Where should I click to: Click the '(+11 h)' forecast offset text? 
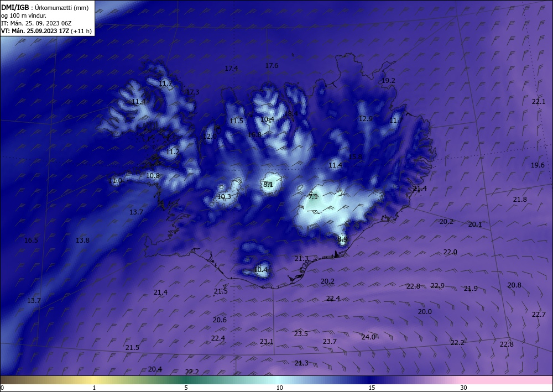pos(81,31)
